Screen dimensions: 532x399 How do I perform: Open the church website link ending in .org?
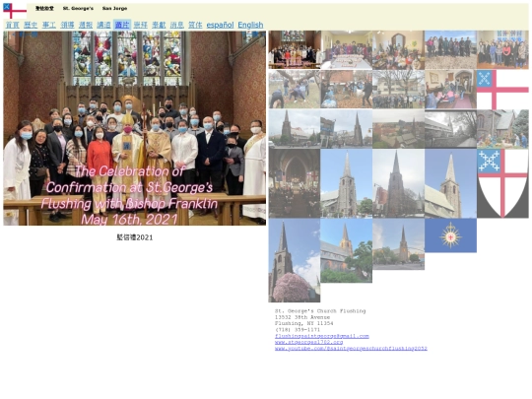tap(308, 342)
